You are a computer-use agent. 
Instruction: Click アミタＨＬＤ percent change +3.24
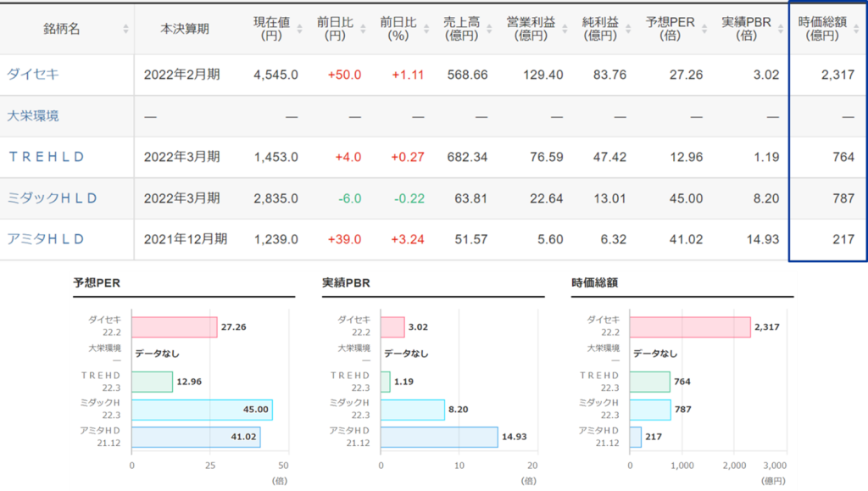(x=408, y=240)
